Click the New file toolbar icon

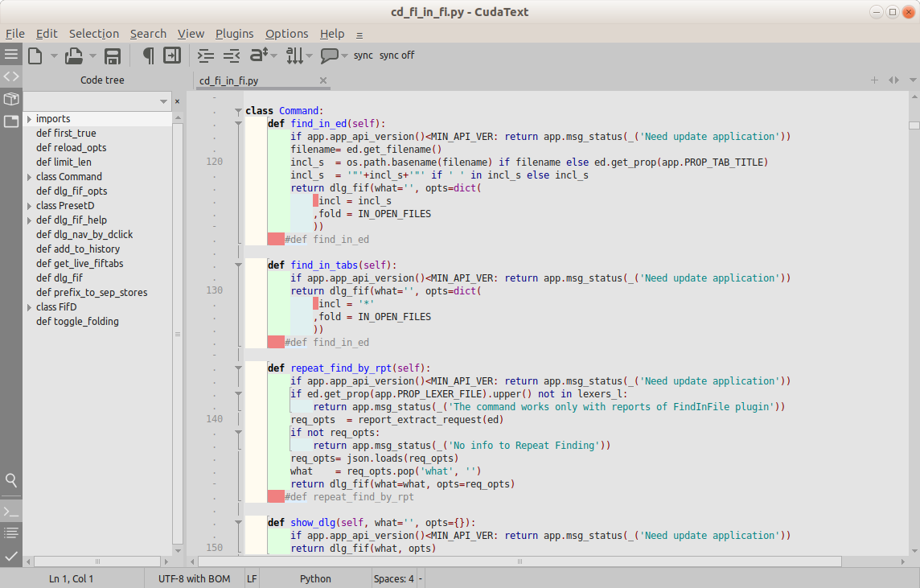(35, 56)
